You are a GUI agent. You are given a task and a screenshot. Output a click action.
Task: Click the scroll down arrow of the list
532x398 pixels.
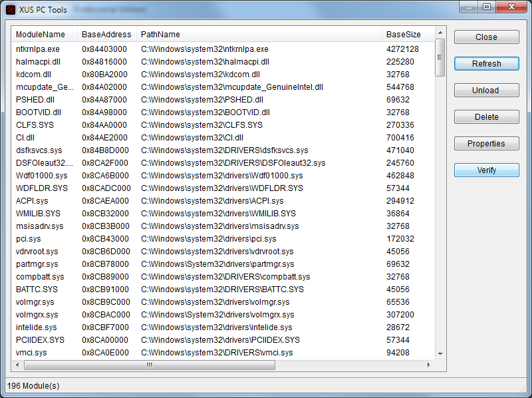tap(440, 353)
